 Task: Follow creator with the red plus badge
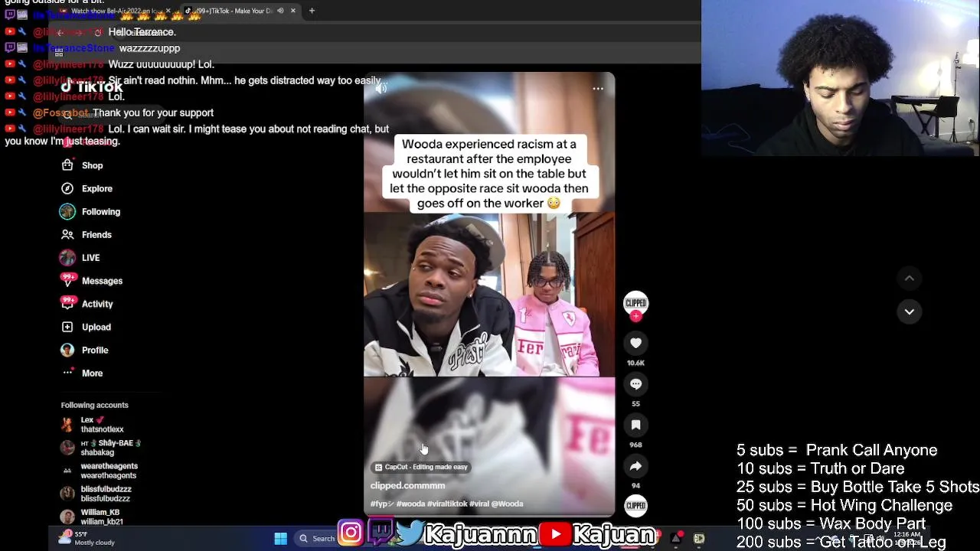tap(635, 316)
